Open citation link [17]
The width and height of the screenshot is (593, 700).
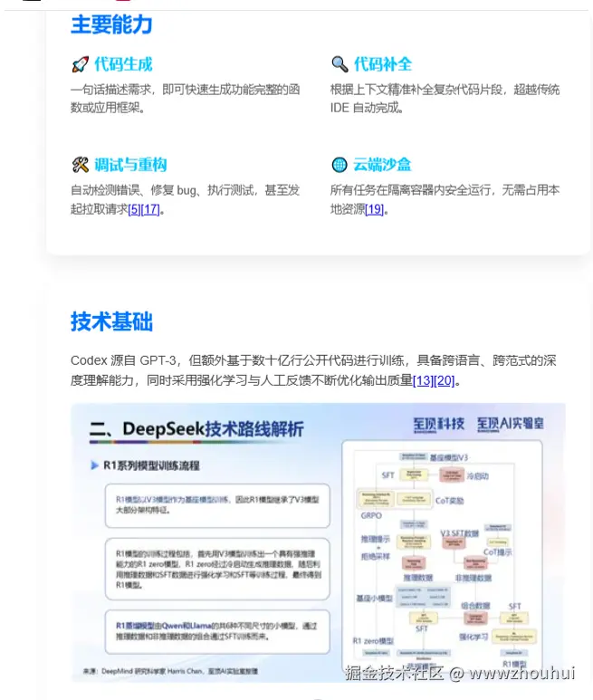pyautogui.click(x=150, y=209)
